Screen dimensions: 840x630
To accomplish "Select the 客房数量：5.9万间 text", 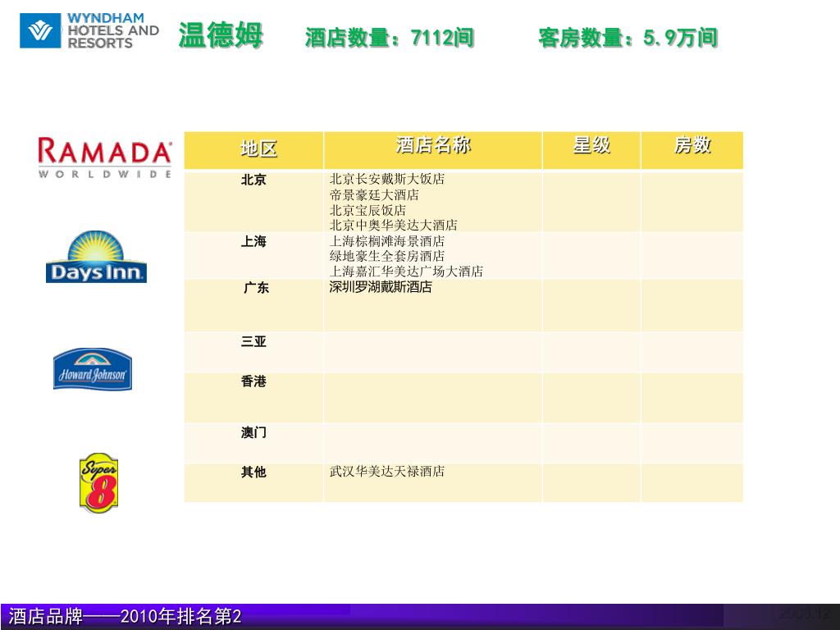I will pyautogui.click(x=628, y=38).
